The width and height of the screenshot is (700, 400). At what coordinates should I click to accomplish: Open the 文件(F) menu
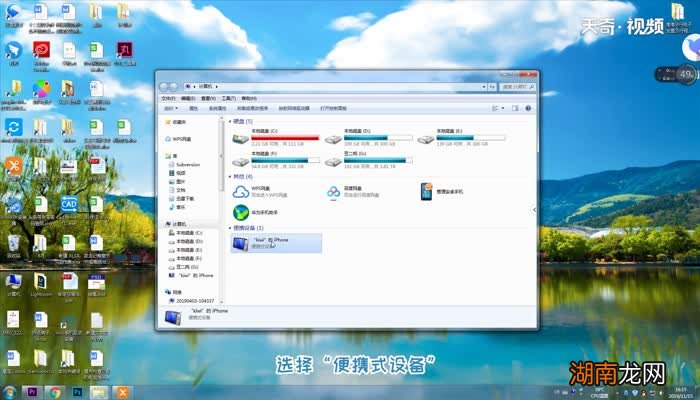click(x=168, y=98)
